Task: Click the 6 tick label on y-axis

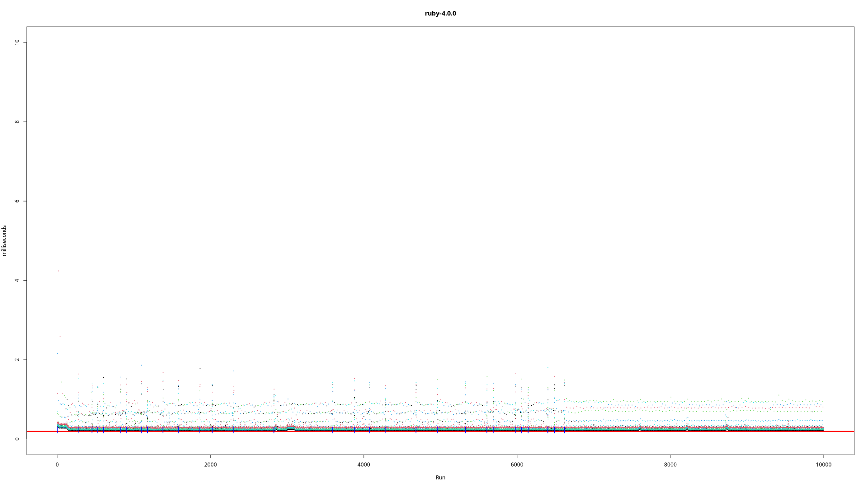Action: (x=17, y=201)
